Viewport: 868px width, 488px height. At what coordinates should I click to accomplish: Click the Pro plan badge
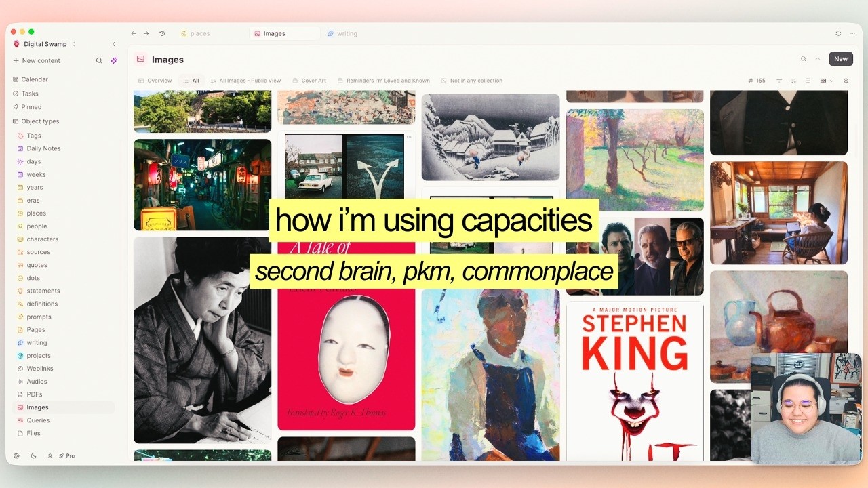[x=66, y=456]
